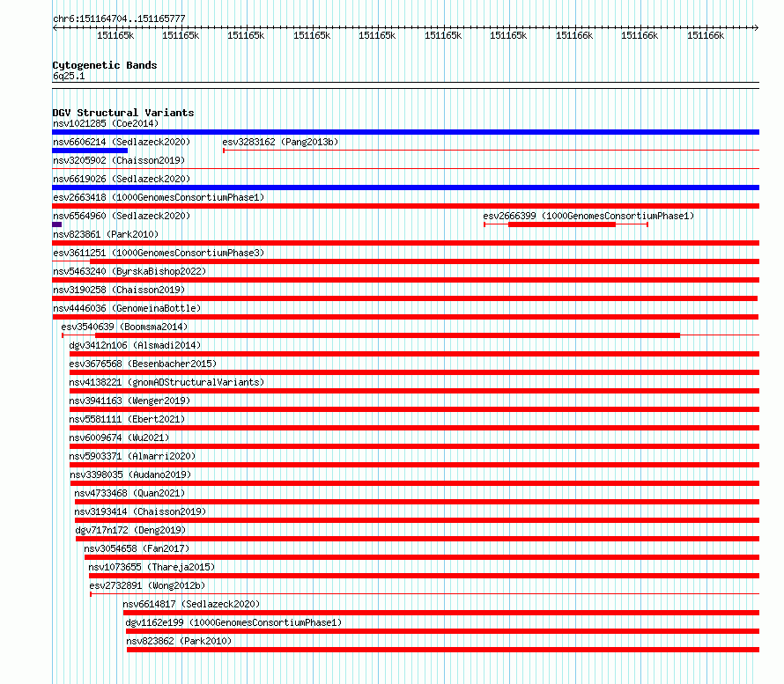Click esv2732891 (Wong2012b) label
This screenshot has height=684, width=784.
click(x=147, y=585)
